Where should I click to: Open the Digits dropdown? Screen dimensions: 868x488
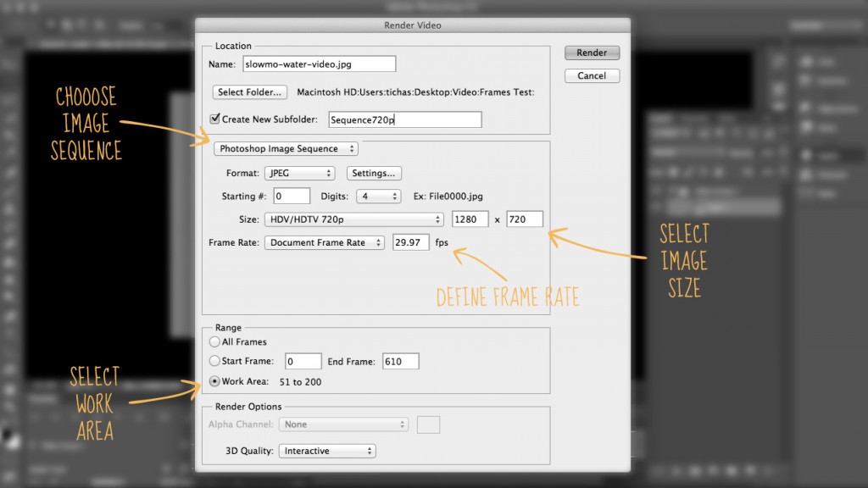coord(378,196)
